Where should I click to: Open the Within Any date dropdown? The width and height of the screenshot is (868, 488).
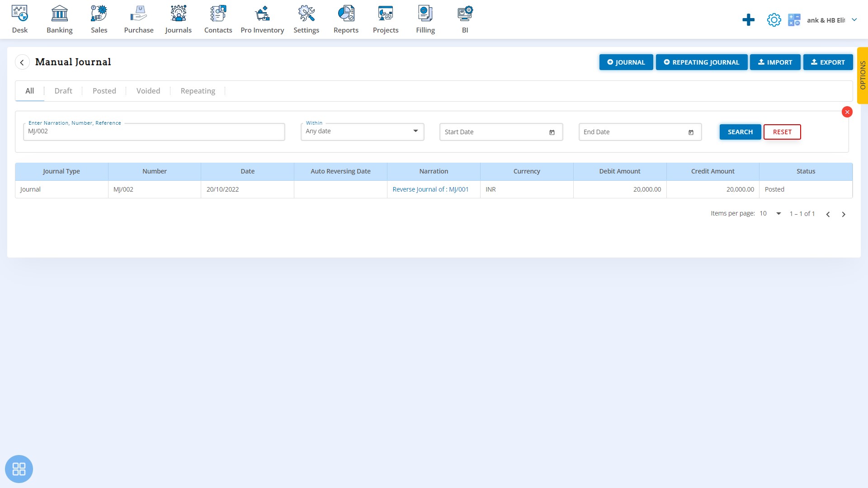362,131
